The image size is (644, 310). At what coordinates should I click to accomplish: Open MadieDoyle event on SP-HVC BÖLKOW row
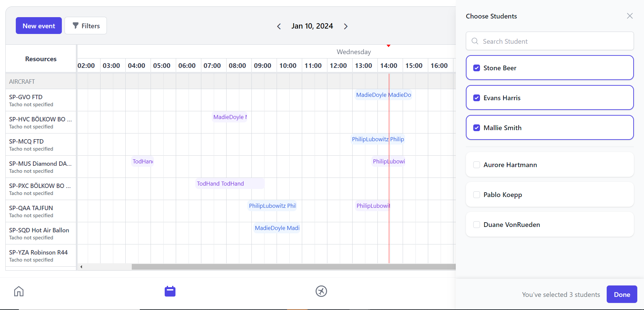tap(230, 117)
